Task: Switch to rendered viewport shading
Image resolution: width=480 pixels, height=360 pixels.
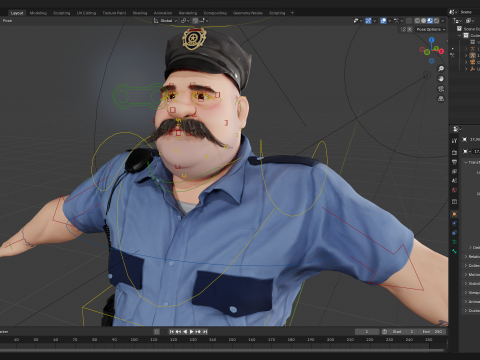Action: (x=436, y=21)
